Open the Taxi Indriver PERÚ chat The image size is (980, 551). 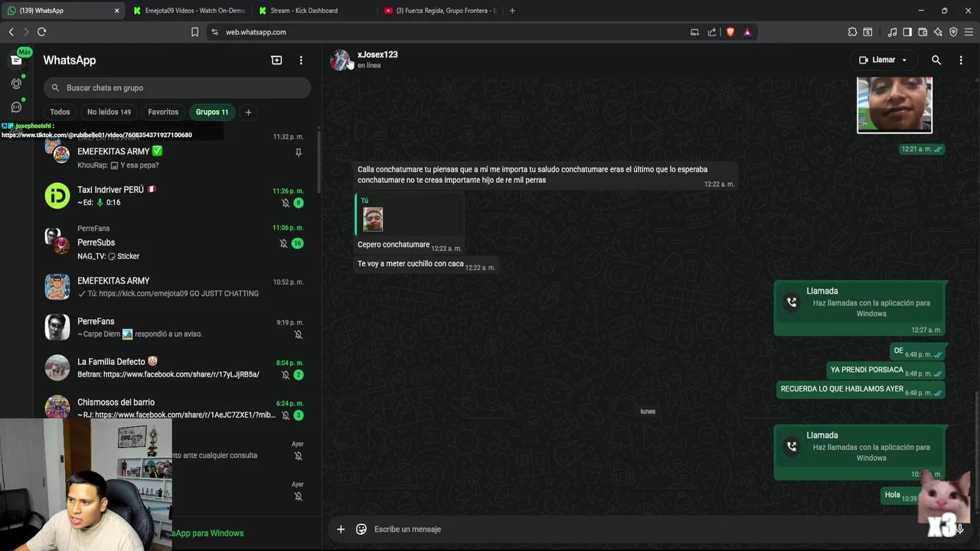pyautogui.click(x=177, y=196)
